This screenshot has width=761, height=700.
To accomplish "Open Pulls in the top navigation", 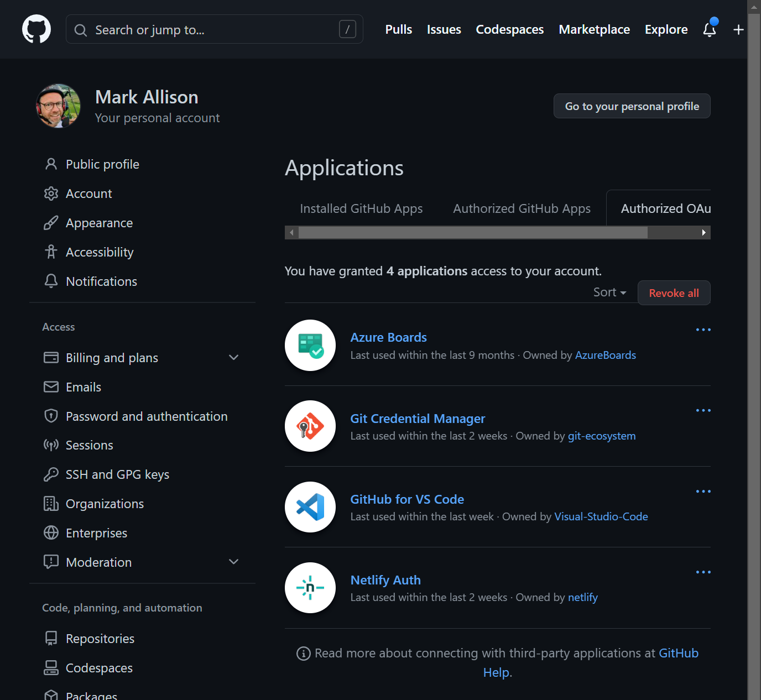I will 399,29.
